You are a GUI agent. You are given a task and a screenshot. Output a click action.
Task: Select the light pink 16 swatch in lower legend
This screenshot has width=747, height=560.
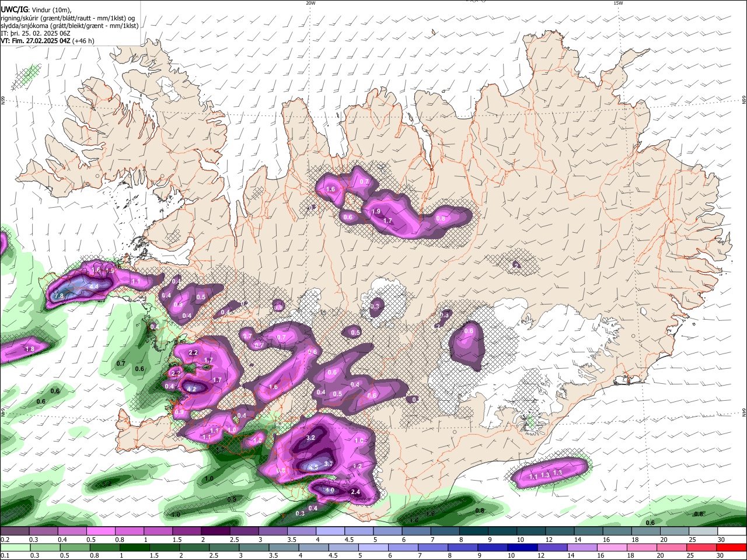pyautogui.click(x=611, y=547)
